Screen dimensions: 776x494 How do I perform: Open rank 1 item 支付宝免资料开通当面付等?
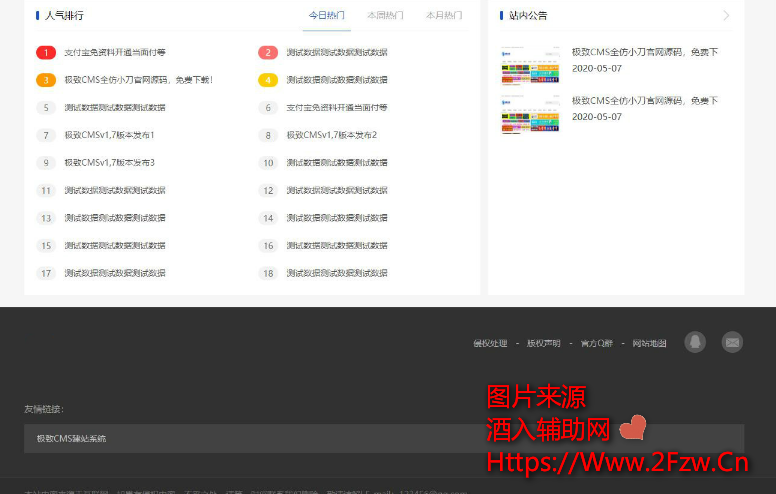pyautogui.click(x=115, y=52)
